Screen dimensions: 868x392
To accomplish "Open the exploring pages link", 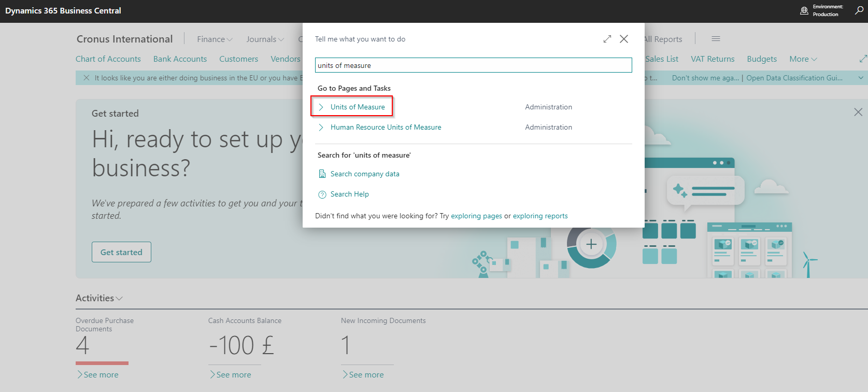I will pyautogui.click(x=476, y=216).
